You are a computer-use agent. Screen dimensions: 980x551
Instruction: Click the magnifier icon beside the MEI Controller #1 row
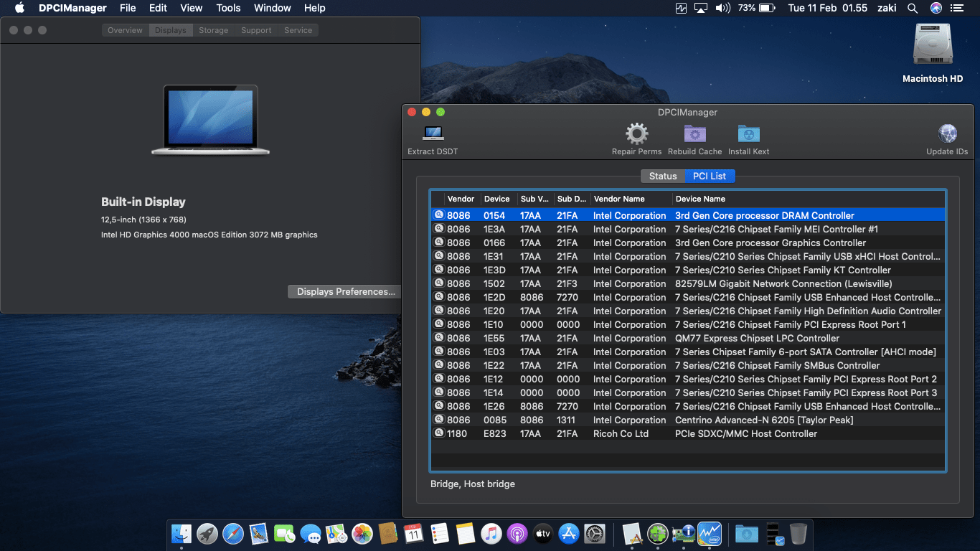(x=438, y=229)
